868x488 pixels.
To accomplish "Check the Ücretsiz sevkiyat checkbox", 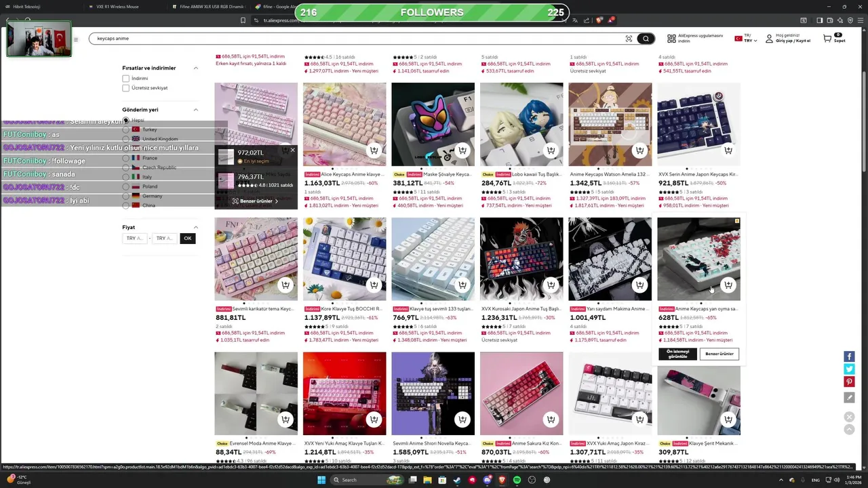I will click(125, 88).
